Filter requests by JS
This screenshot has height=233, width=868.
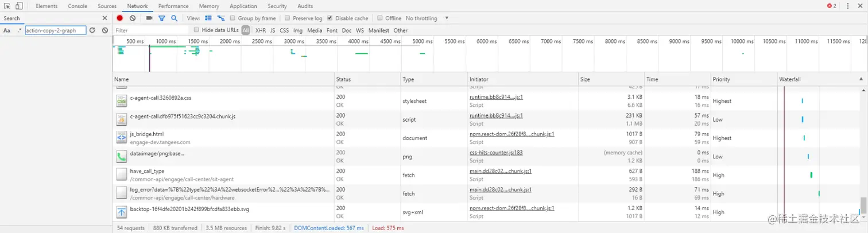click(x=273, y=30)
